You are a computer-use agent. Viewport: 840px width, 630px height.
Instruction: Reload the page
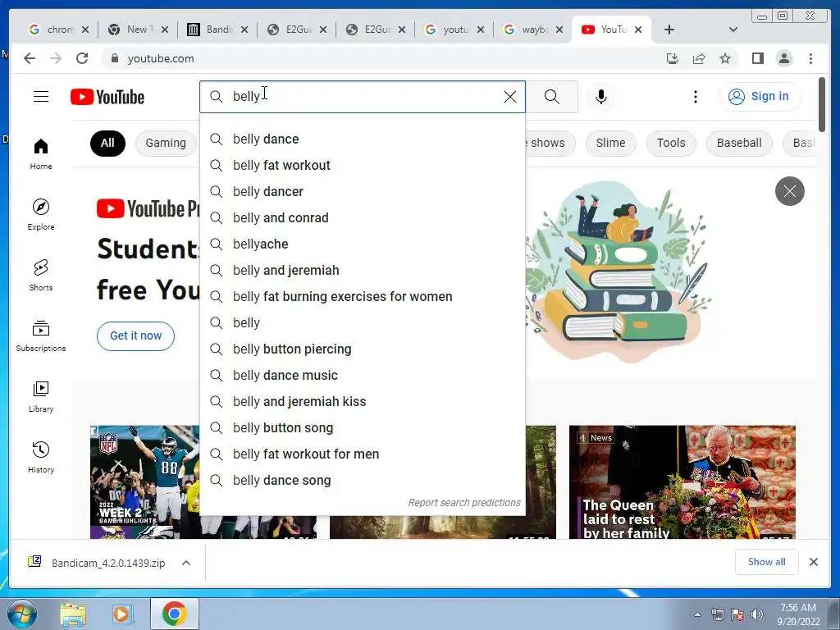[82, 58]
